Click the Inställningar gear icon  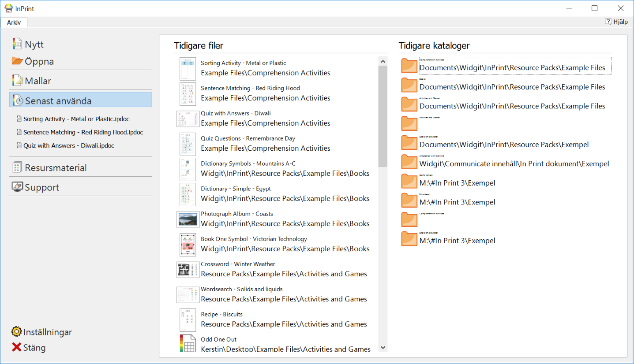coord(17,332)
